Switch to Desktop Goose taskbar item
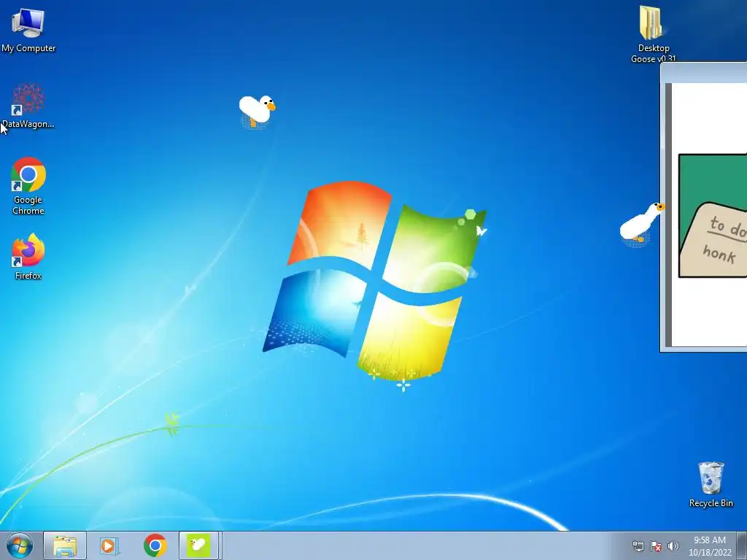Screen dimensions: 747x560 [198, 545]
